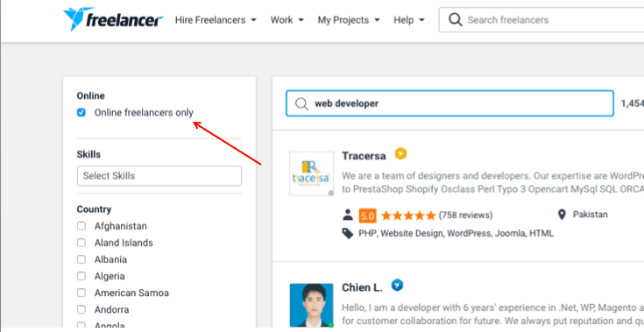The width and height of the screenshot is (644, 332).
Task: Click Chien L.'s developer description text
Action: pyautogui.click(x=492, y=314)
